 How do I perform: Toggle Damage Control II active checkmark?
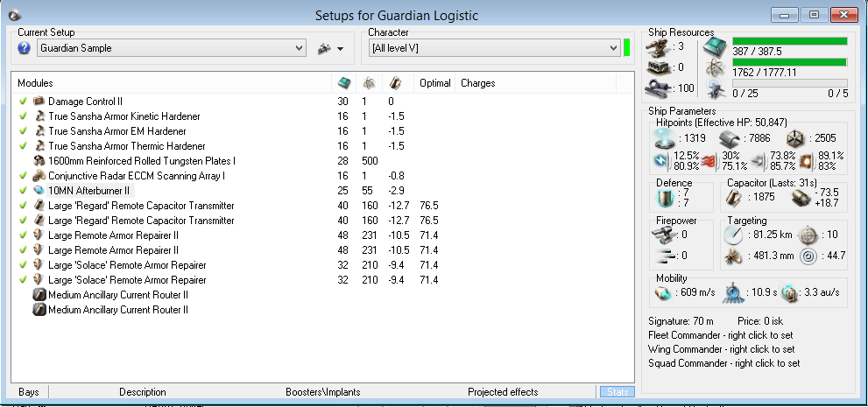click(x=23, y=102)
